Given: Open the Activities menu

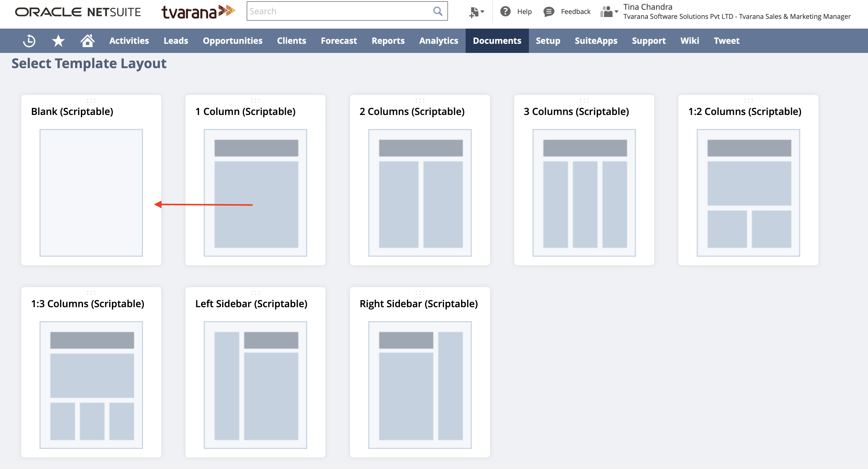Looking at the screenshot, I should tap(129, 41).
